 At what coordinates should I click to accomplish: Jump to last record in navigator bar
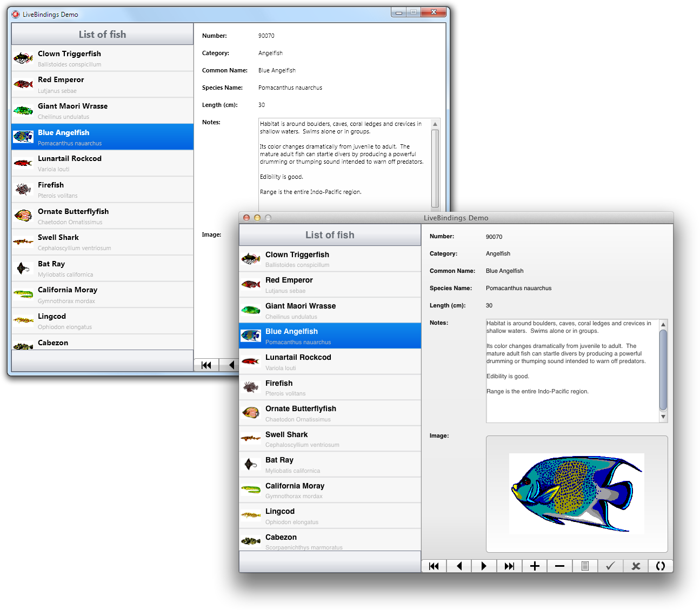point(509,566)
